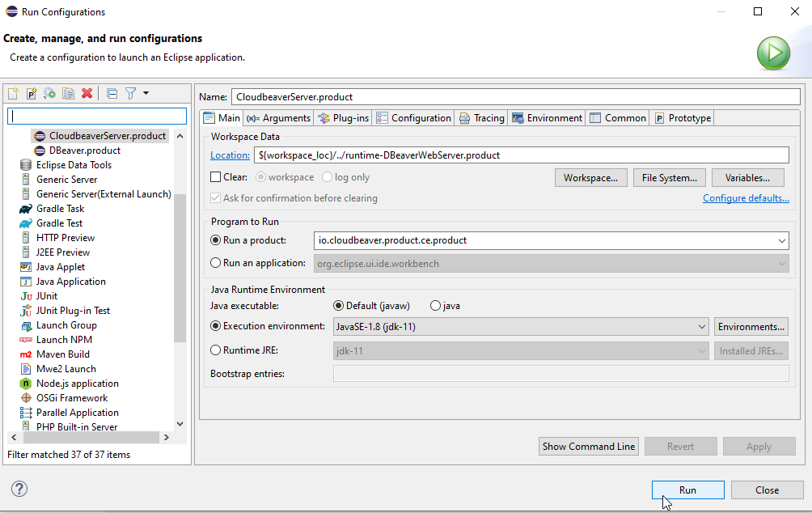Open the Execution environment dropdown
The height and width of the screenshot is (513, 812).
pos(700,326)
